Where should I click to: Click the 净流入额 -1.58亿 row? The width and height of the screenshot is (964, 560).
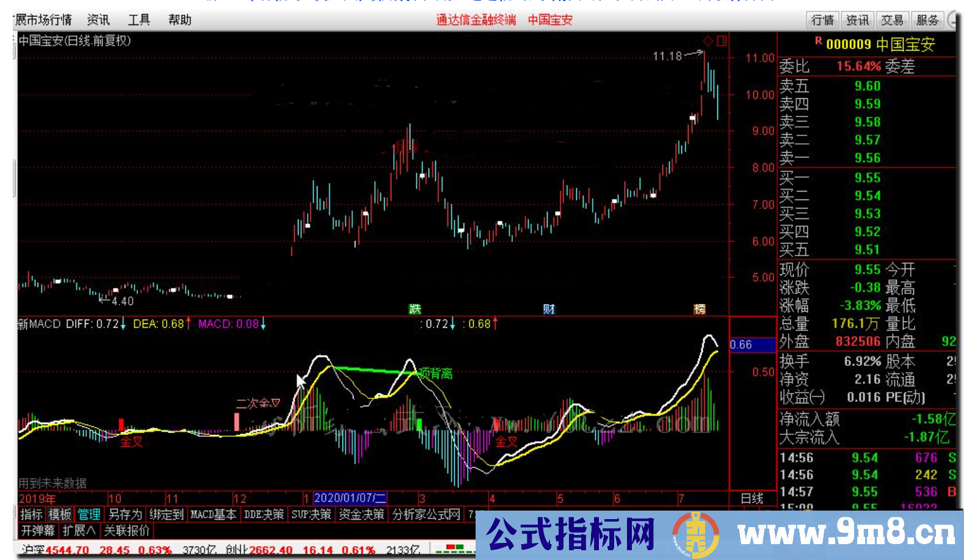point(867,419)
